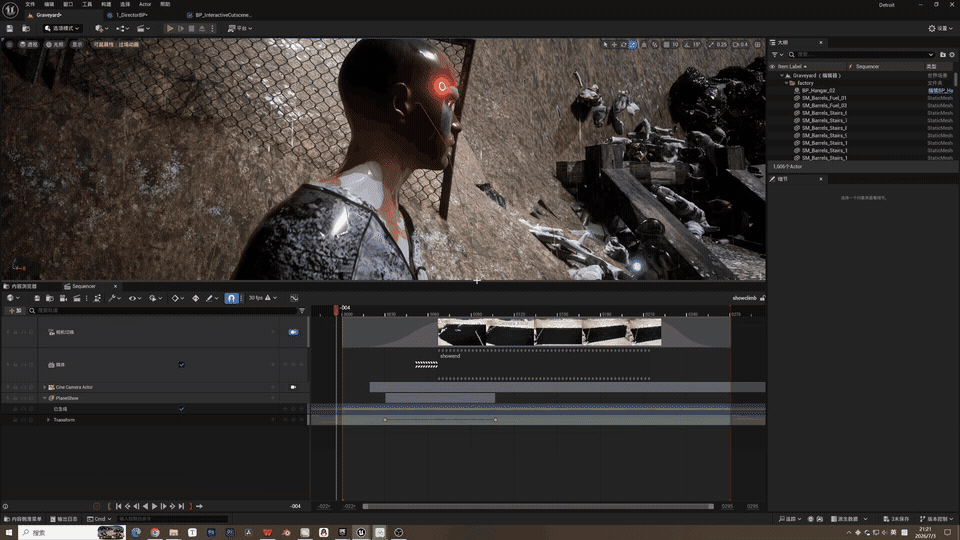This screenshot has width=960, height=540.
Task: Click the Stop simulation square button
Action: coord(192,28)
